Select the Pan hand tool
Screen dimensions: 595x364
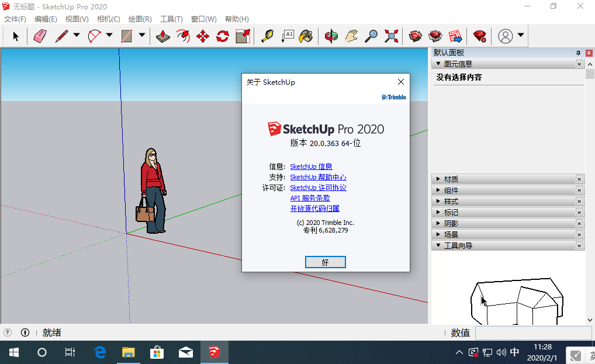[351, 36]
